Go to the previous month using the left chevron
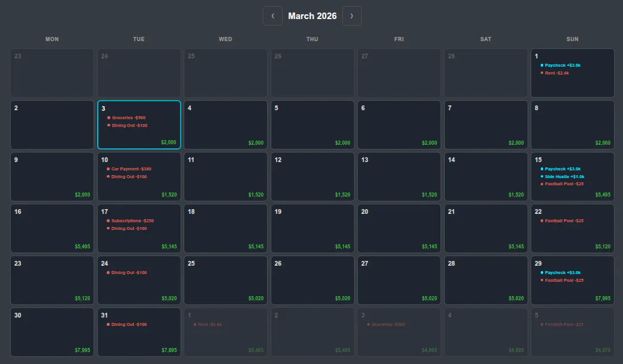 272,16
